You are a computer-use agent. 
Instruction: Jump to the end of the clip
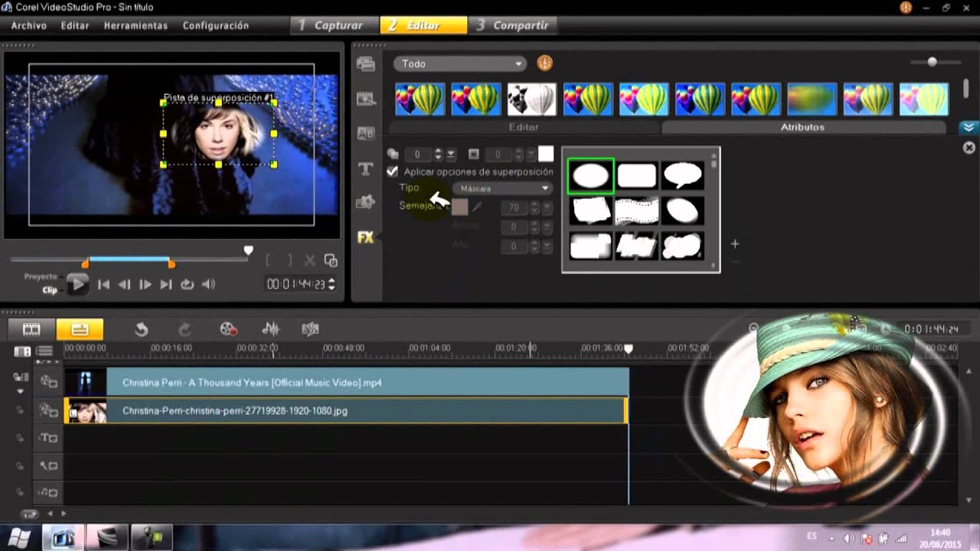165,284
